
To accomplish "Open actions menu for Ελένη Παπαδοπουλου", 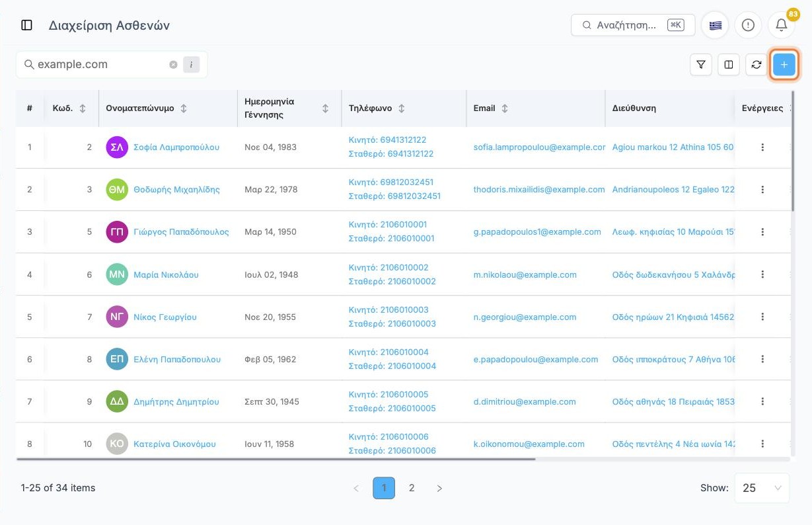I will tap(762, 359).
